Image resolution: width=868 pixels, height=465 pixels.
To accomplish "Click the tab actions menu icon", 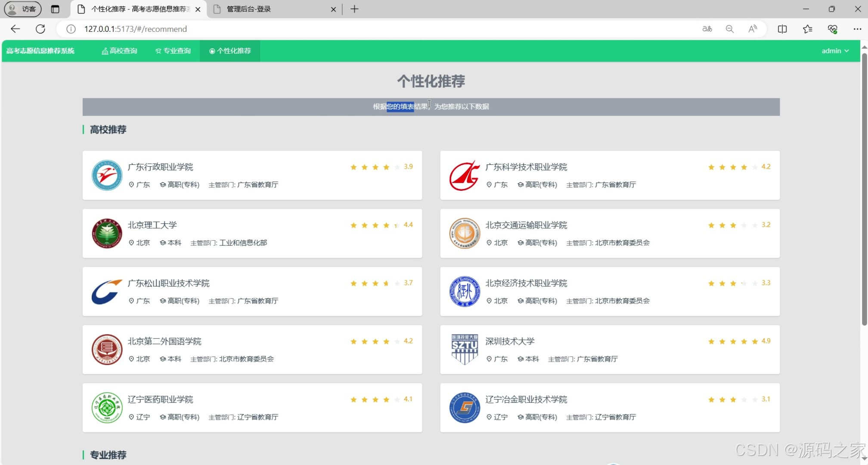I will pos(55,9).
